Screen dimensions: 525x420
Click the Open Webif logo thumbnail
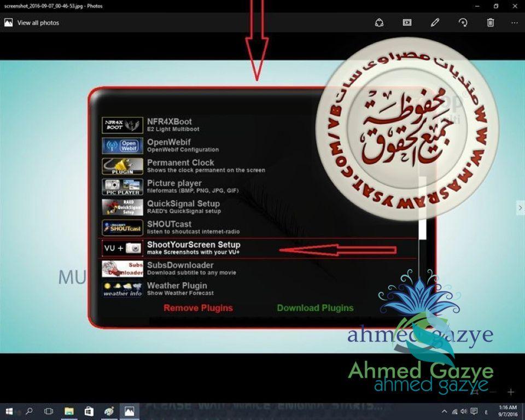tap(122, 145)
